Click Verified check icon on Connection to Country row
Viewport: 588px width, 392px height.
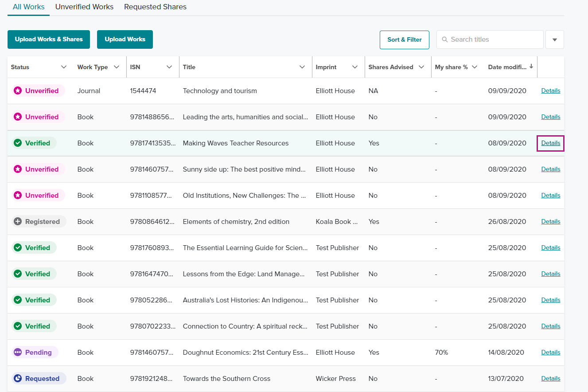tap(18, 326)
